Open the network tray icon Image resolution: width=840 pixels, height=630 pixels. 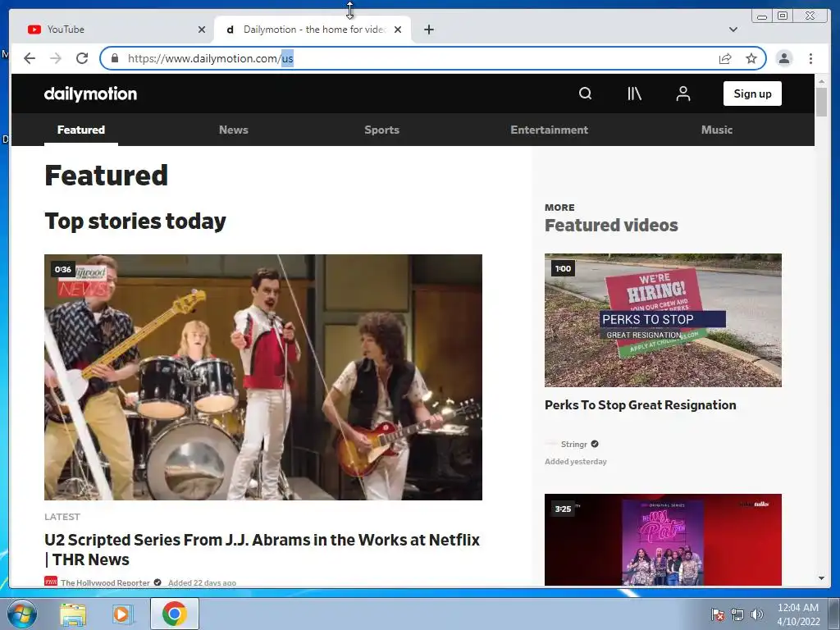point(737,614)
